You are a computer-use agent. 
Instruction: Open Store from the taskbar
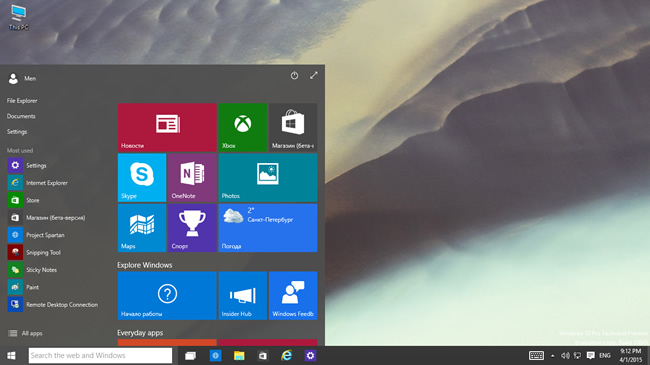263,356
